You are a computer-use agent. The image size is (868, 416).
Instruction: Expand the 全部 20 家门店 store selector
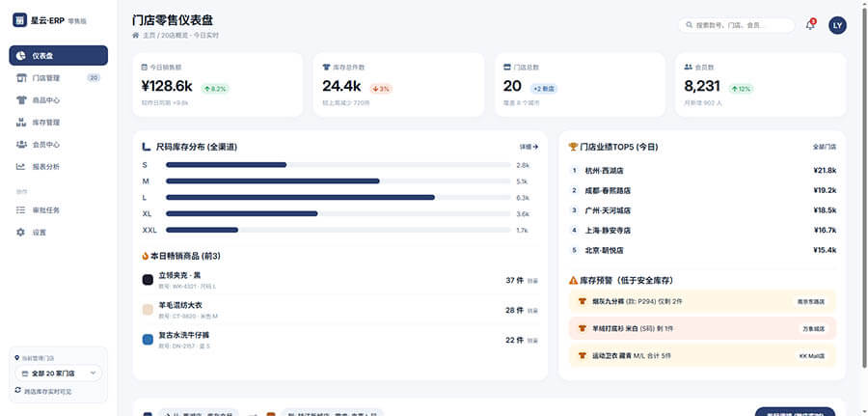click(x=59, y=373)
